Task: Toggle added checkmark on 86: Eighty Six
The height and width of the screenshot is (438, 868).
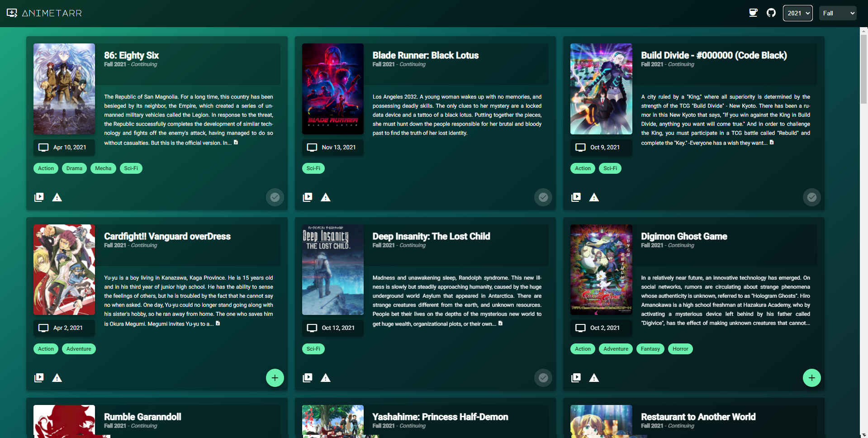Action: [275, 197]
